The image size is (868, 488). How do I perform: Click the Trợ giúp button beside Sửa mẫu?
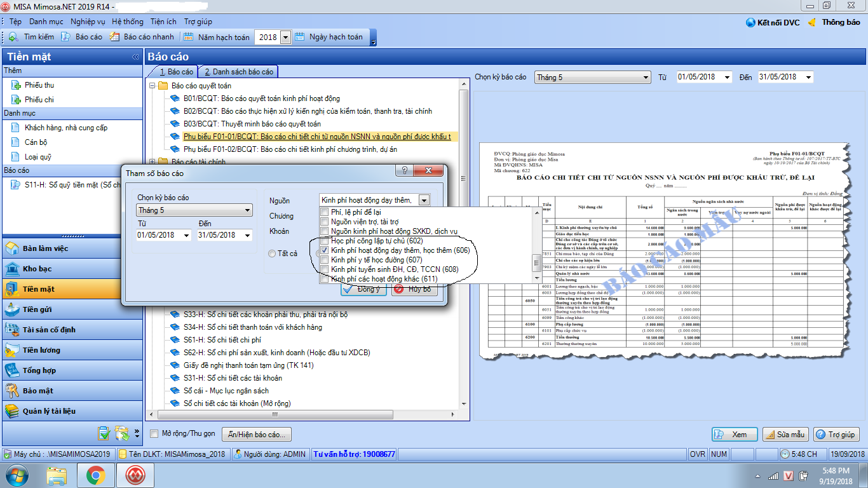click(836, 435)
